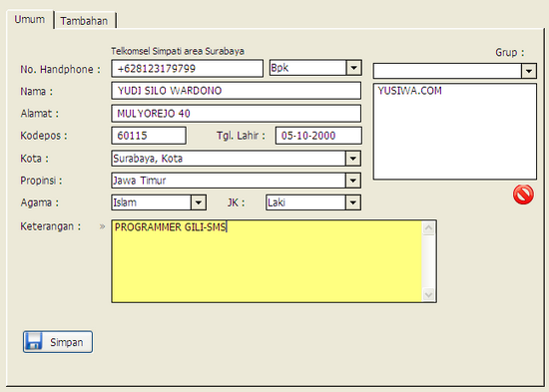
Task: Select YUSIWA.COM in the group list
Action: coord(409,91)
